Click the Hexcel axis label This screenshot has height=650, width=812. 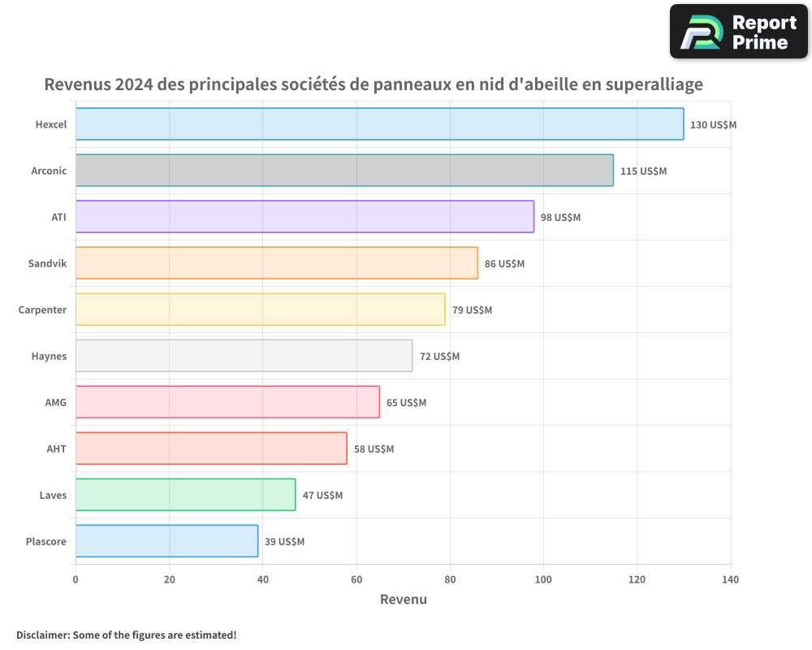[x=51, y=125]
